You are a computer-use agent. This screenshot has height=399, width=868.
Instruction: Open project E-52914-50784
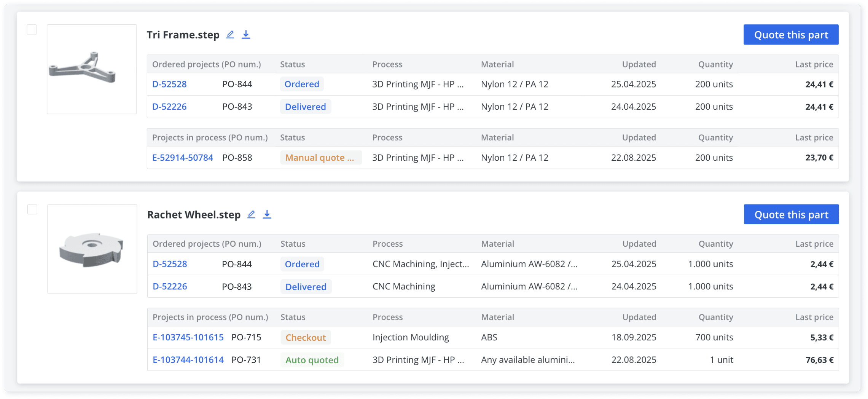(183, 158)
